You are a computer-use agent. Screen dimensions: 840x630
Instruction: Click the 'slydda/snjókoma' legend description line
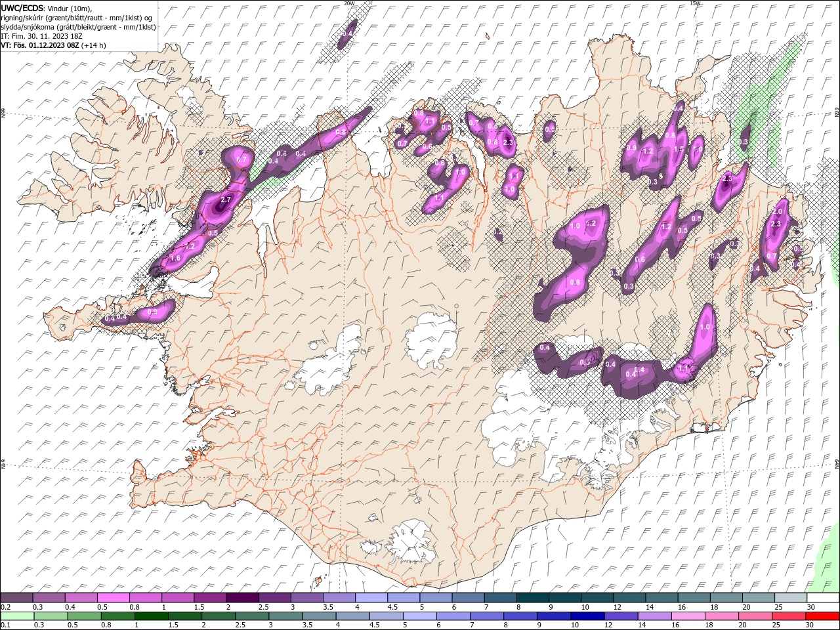point(78,27)
